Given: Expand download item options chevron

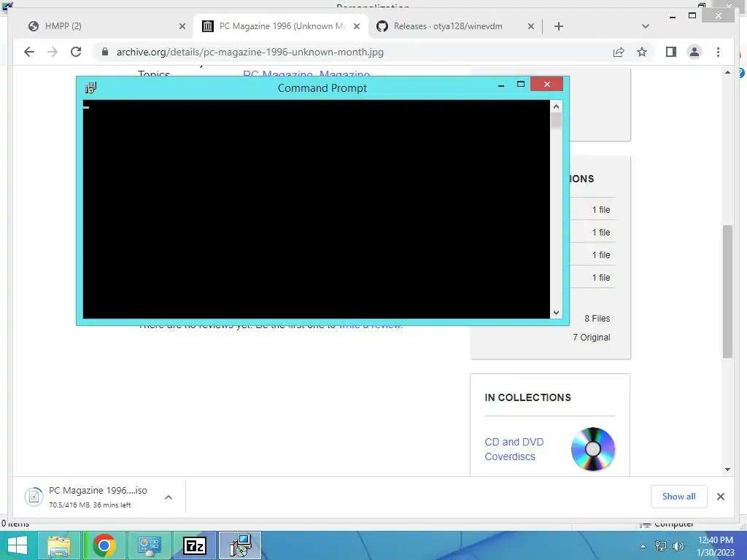Looking at the screenshot, I should click(169, 497).
